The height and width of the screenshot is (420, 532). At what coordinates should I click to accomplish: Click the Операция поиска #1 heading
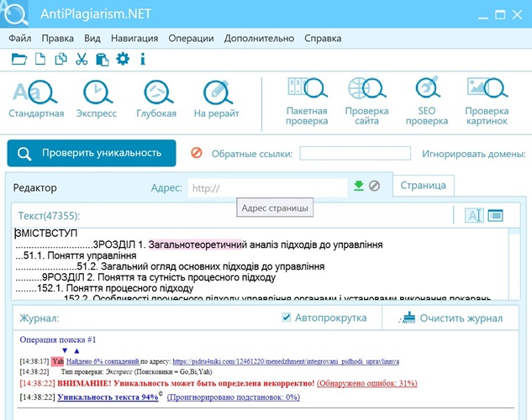pos(58,339)
